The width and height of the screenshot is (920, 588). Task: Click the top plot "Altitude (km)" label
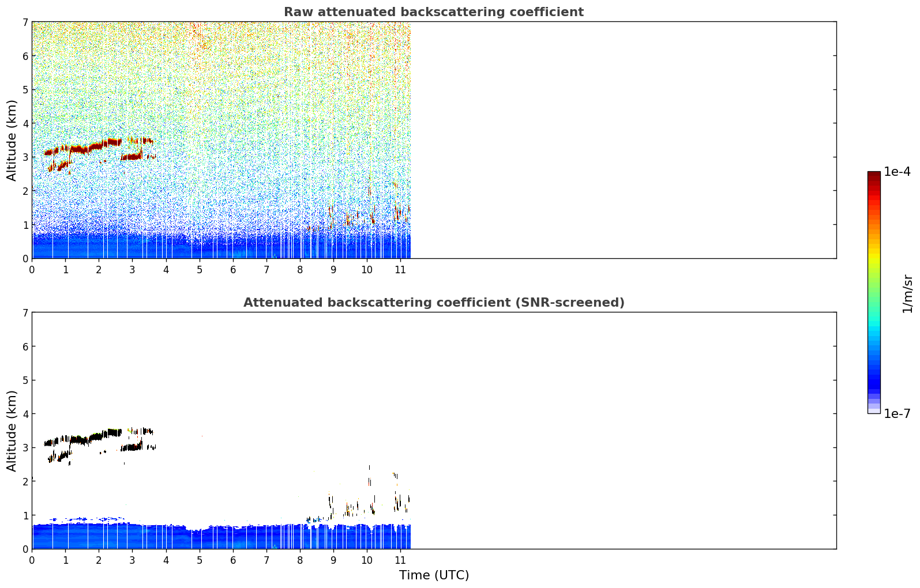tap(12, 140)
